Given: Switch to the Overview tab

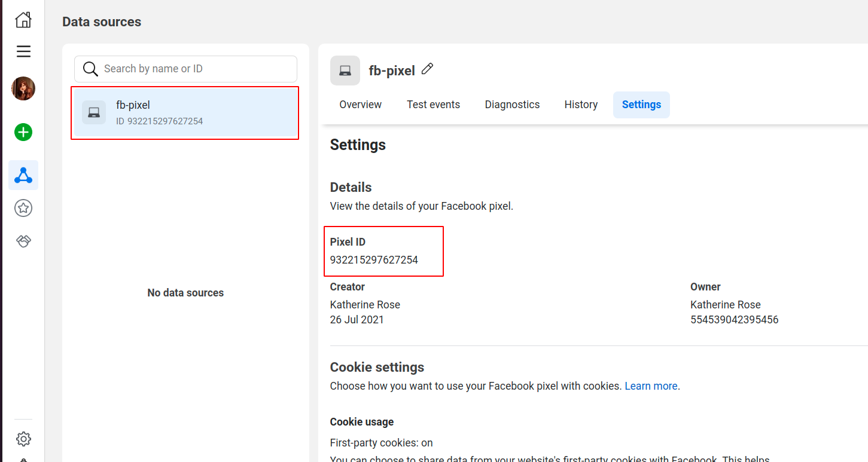Looking at the screenshot, I should (360, 105).
